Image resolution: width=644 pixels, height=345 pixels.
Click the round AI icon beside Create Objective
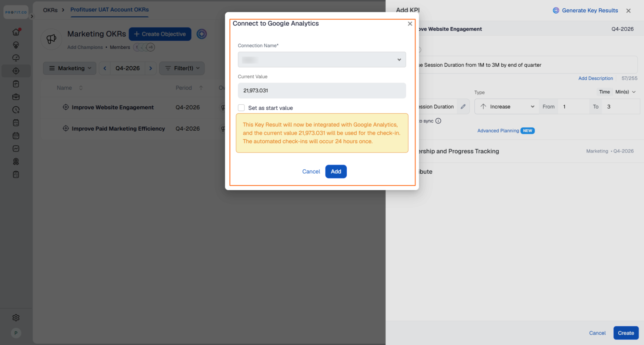tap(202, 34)
